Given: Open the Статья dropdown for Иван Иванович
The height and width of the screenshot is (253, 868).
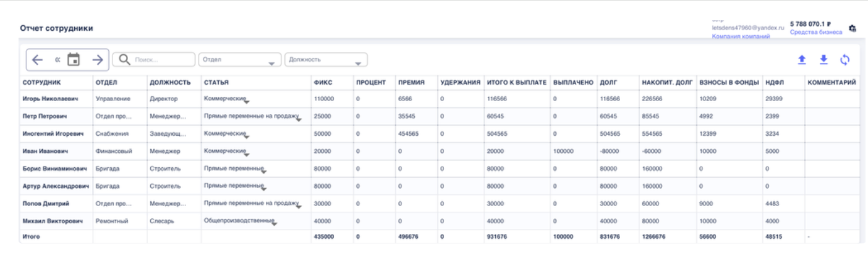Looking at the screenshot, I should click(245, 151).
